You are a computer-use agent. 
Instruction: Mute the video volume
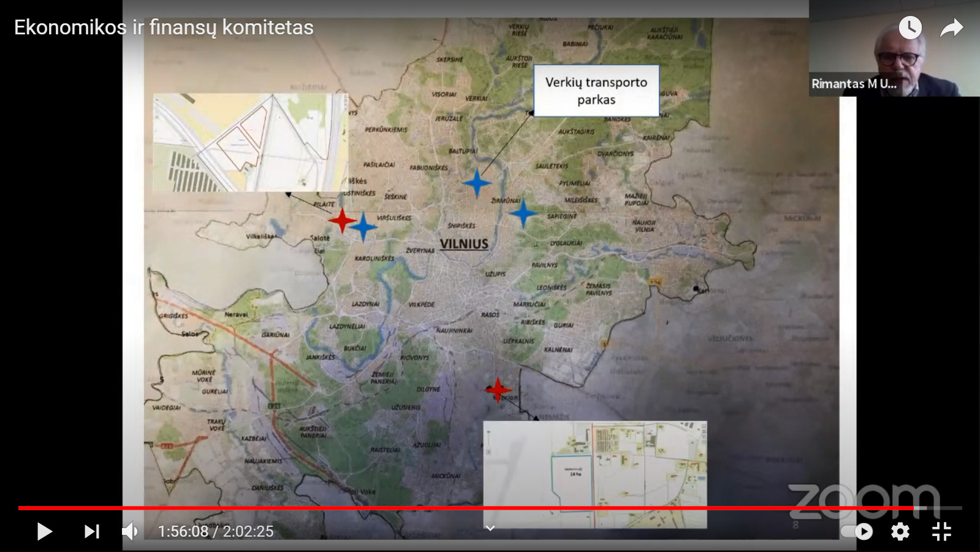(x=130, y=531)
